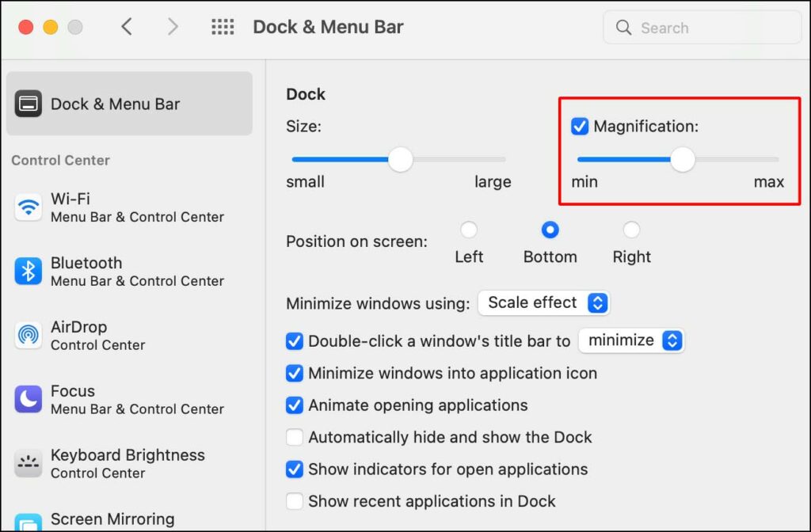Click the Dock & Menu Bar sidebar icon
The height and width of the screenshot is (532, 811).
29,104
